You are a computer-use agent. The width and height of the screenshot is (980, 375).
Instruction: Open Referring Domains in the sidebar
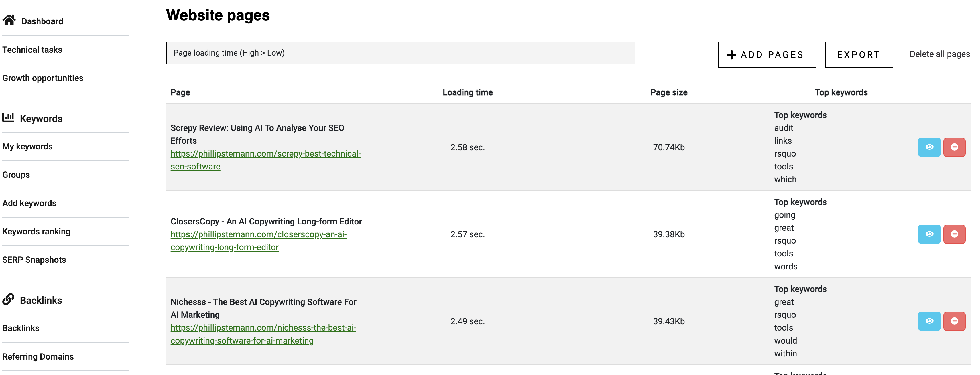click(38, 357)
